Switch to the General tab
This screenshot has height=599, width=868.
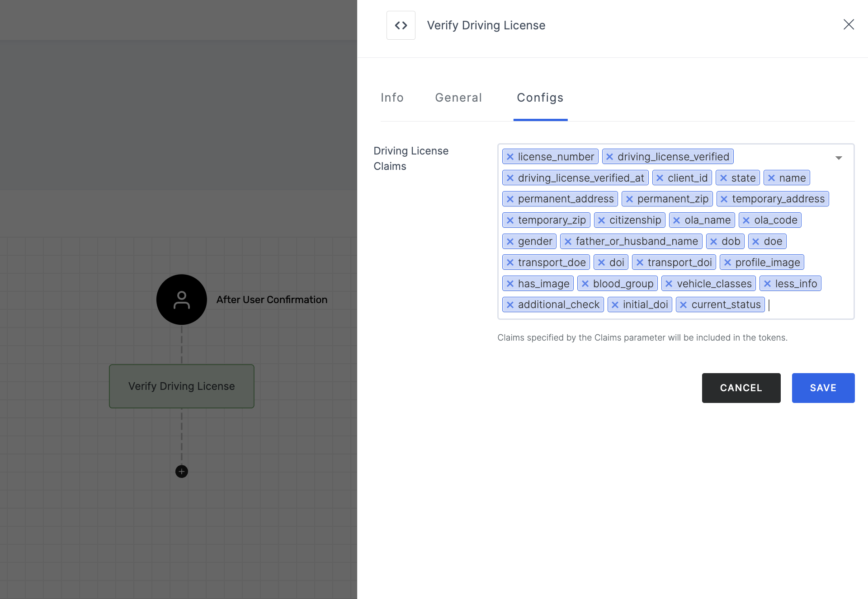tap(458, 98)
